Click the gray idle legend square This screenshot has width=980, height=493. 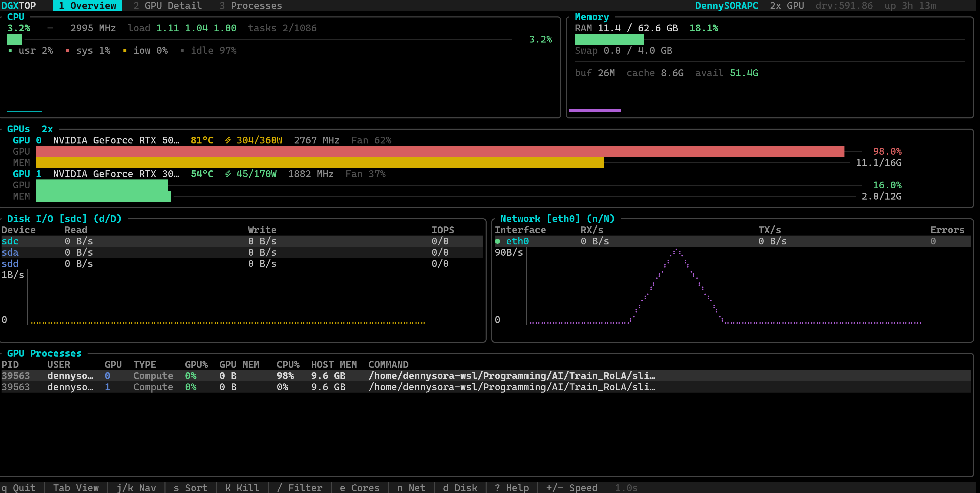[182, 51]
